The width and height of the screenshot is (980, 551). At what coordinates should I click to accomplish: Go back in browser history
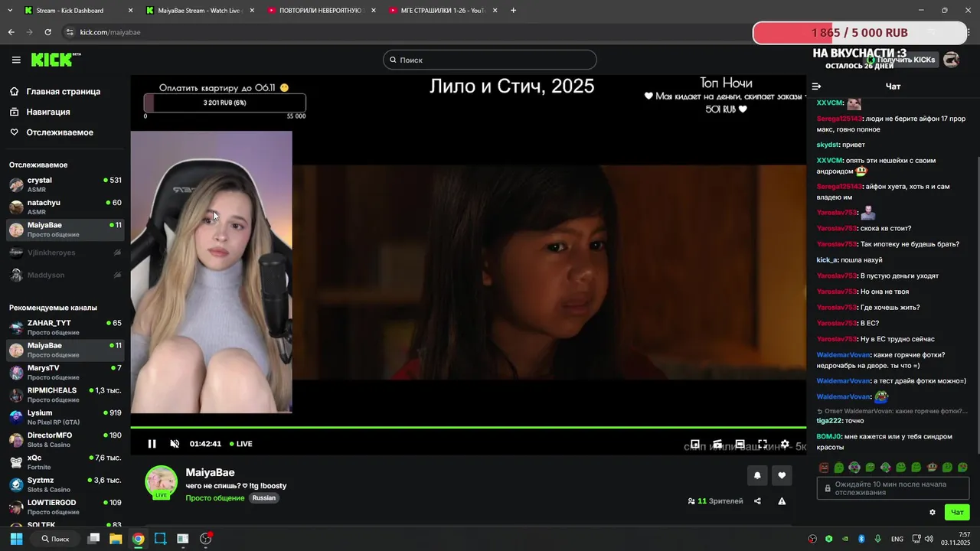pyautogui.click(x=11, y=32)
